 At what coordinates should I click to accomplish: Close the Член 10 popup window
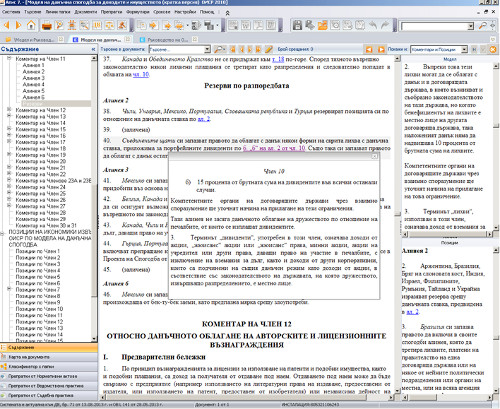coord(374,156)
